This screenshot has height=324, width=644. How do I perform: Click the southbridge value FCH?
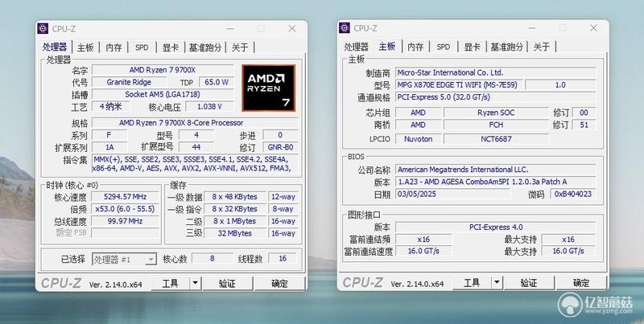[496, 125]
